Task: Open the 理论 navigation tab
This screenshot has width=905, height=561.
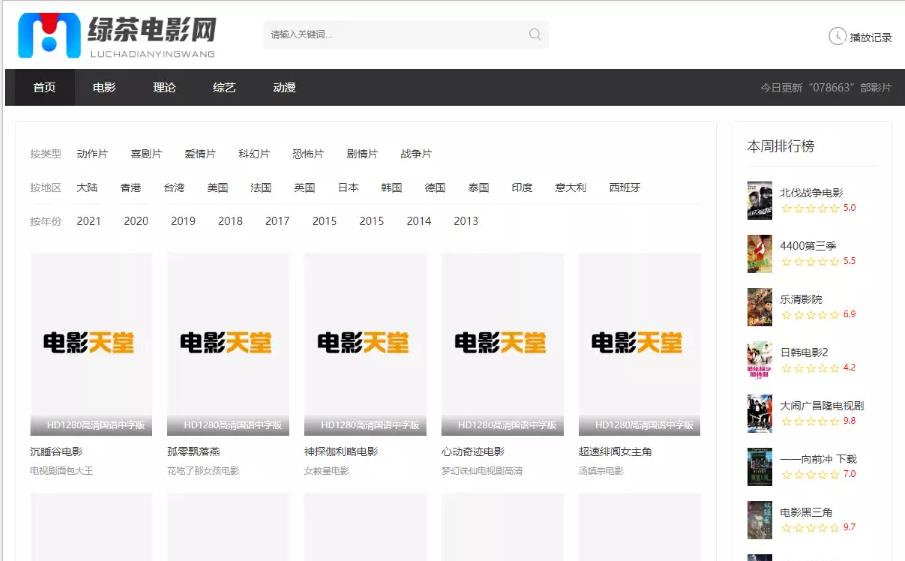Action: pos(164,87)
